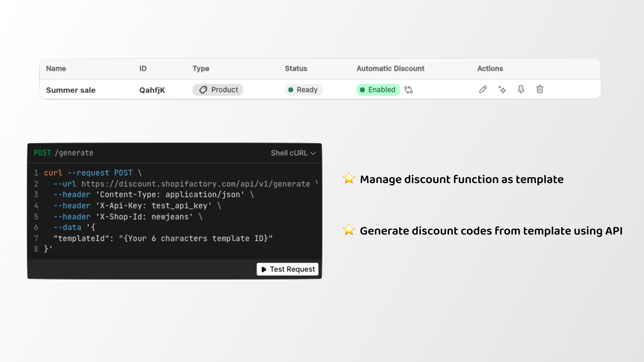Click the Actions column header
The height and width of the screenshot is (362, 644).
(x=490, y=68)
